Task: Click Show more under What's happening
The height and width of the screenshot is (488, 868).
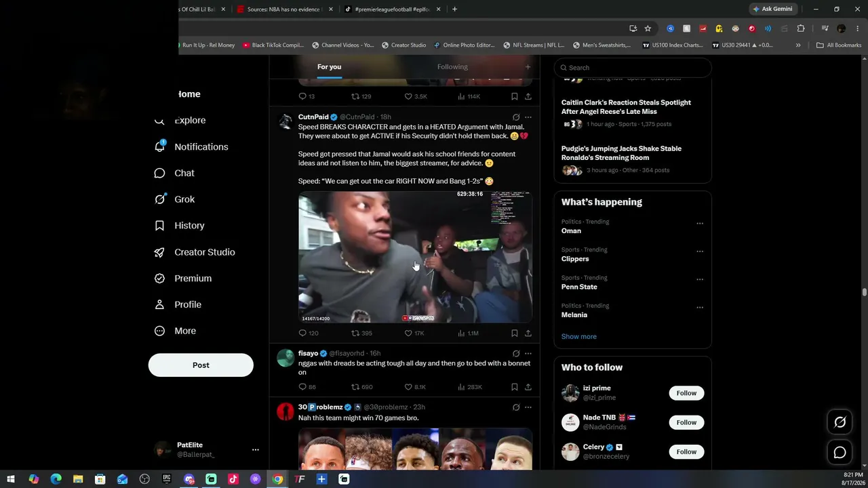Action: tap(579, 337)
